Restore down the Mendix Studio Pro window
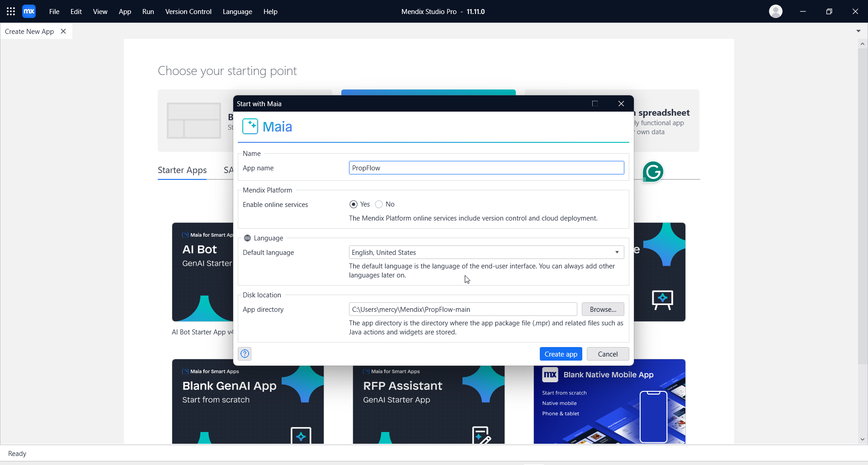The height and width of the screenshot is (465, 868). point(829,11)
